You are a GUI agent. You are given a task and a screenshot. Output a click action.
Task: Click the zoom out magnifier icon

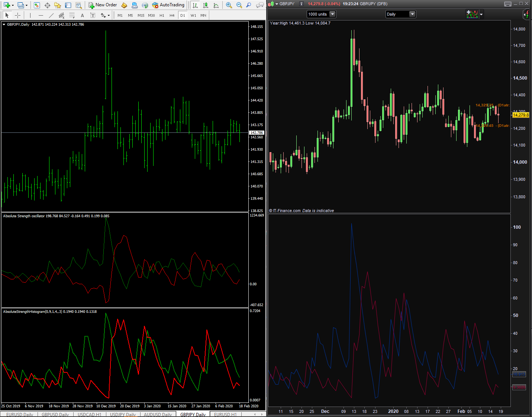click(239, 5)
